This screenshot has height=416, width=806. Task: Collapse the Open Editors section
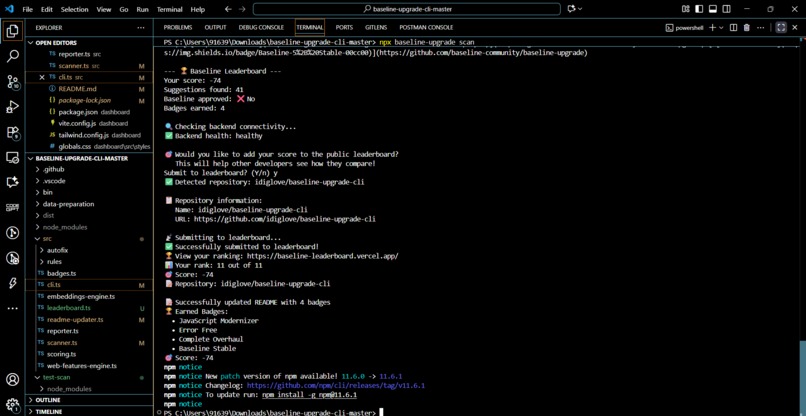[30, 43]
